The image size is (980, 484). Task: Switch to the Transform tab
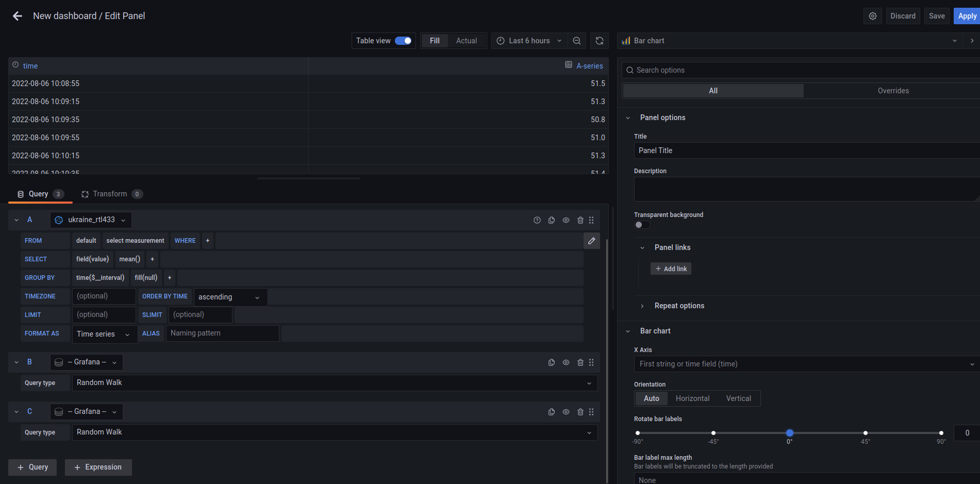(x=111, y=193)
